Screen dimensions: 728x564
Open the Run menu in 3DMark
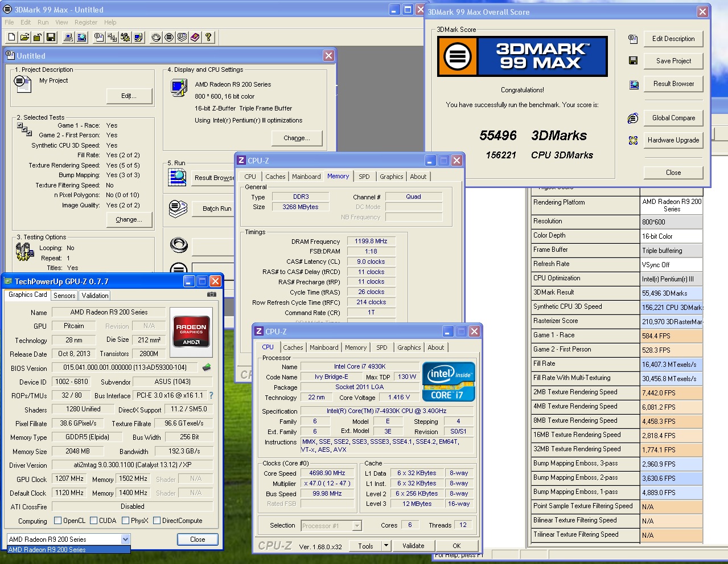click(x=43, y=22)
